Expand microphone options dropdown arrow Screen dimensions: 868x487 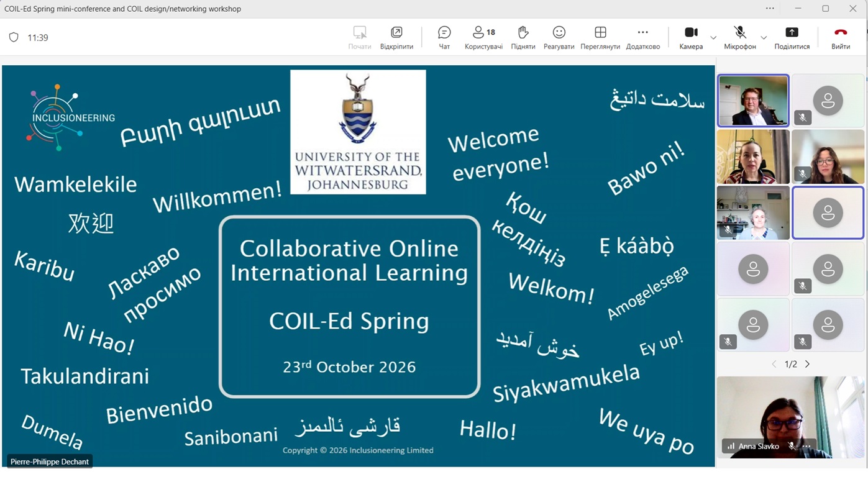(764, 38)
